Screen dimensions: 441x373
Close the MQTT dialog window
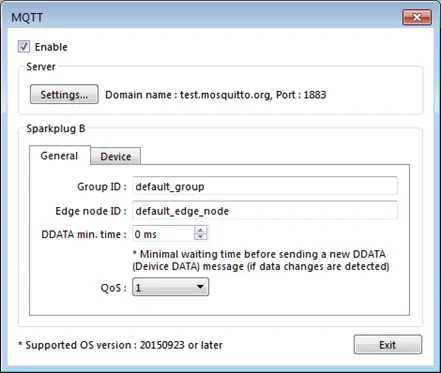(x=417, y=17)
